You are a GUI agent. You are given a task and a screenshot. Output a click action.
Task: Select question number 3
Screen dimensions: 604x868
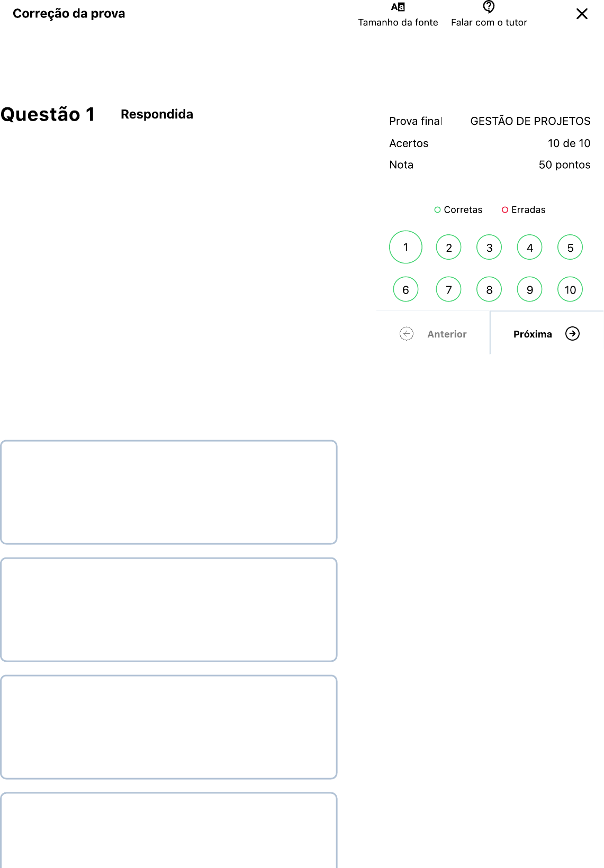click(x=489, y=248)
